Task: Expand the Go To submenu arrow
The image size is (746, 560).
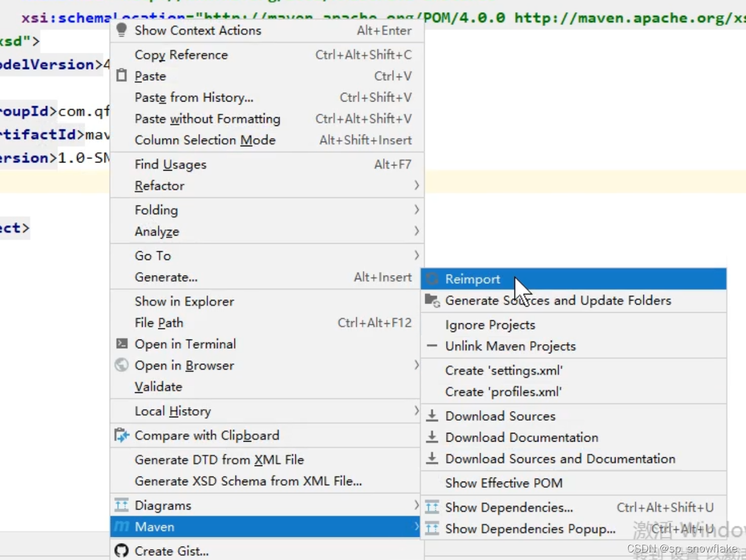Action: 417,255
